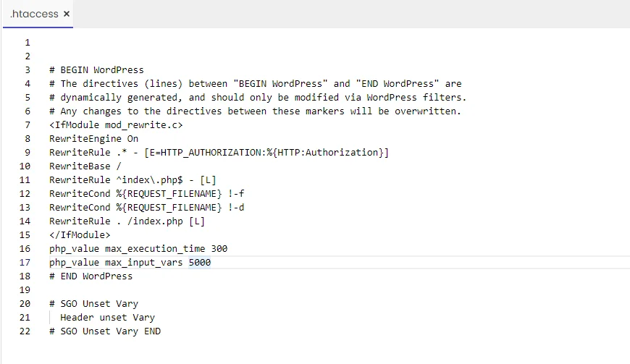Click the '# END WordPress' comment
Image resolution: width=630 pixels, height=364 pixels.
91,276
